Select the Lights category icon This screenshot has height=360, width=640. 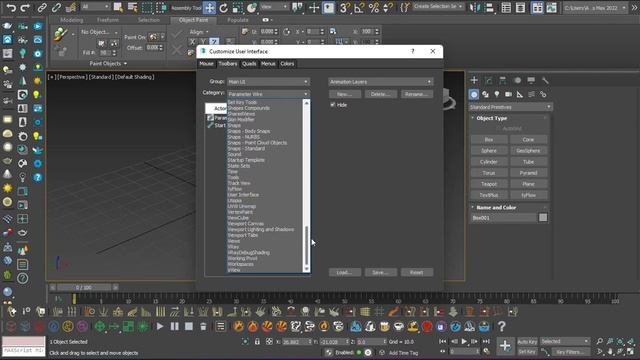point(497,94)
